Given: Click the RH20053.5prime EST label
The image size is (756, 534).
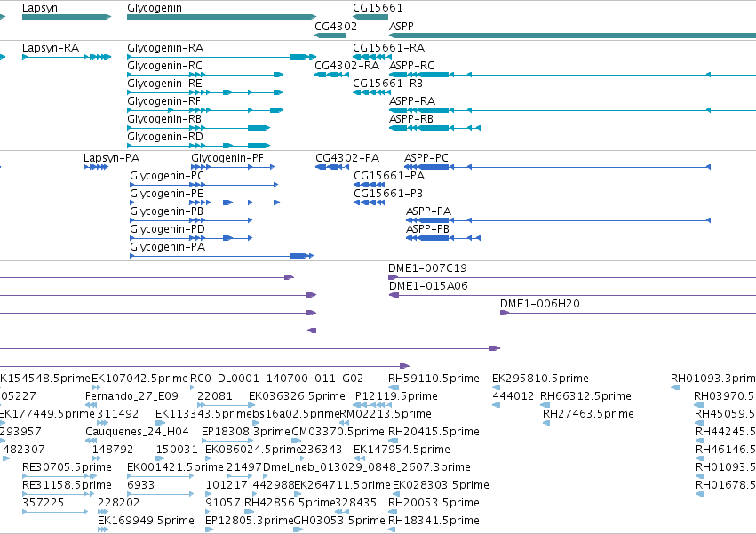Looking at the screenshot, I should point(434,504).
